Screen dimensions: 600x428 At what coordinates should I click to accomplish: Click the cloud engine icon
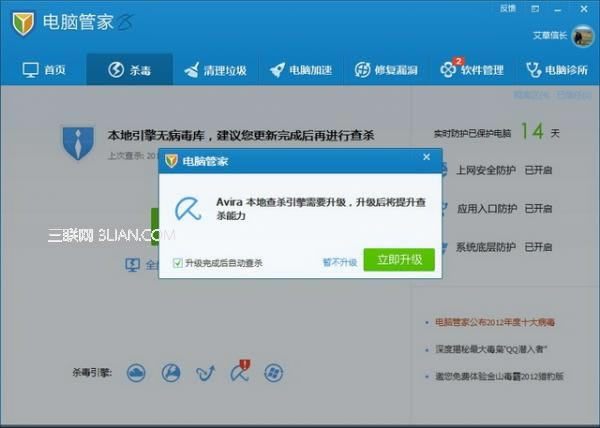click(137, 373)
